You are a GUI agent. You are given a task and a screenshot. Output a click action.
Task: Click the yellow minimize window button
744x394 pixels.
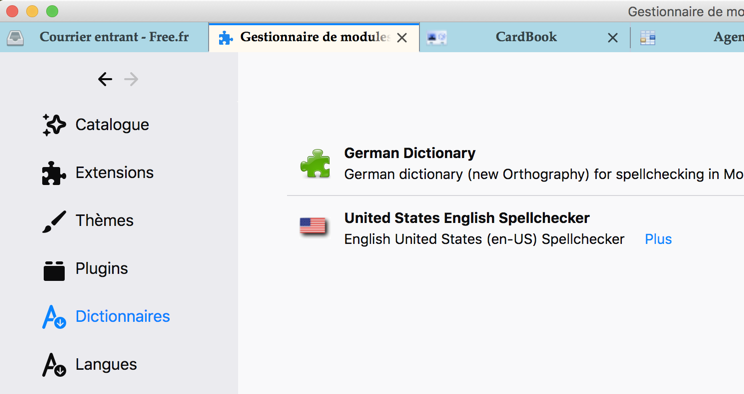pyautogui.click(x=32, y=11)
